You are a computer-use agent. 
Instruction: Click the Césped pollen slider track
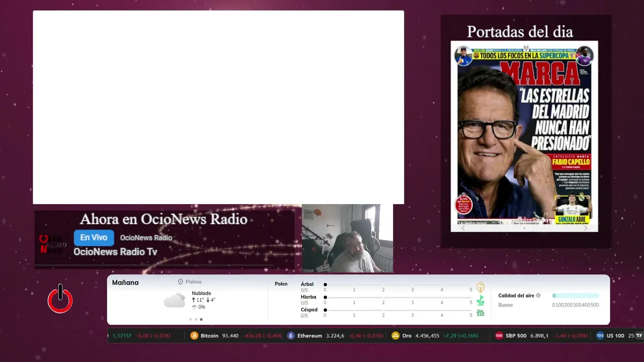(398, 310)
